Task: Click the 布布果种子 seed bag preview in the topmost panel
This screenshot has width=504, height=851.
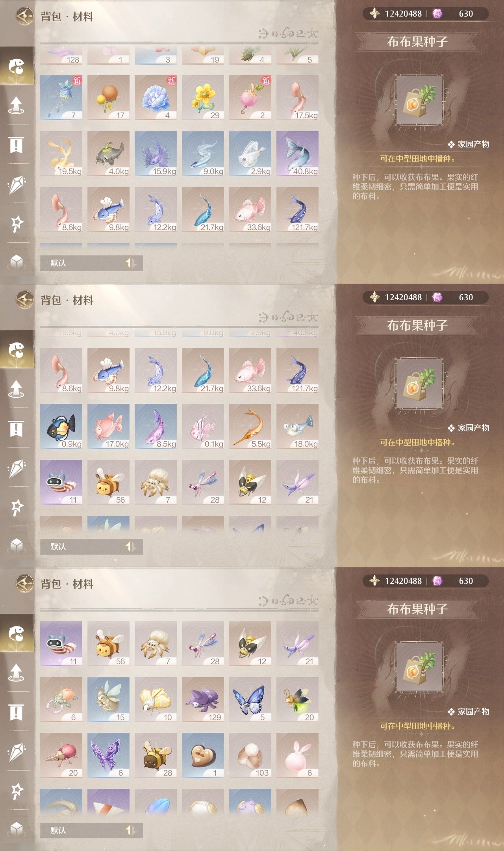Action: click(419, 100)
